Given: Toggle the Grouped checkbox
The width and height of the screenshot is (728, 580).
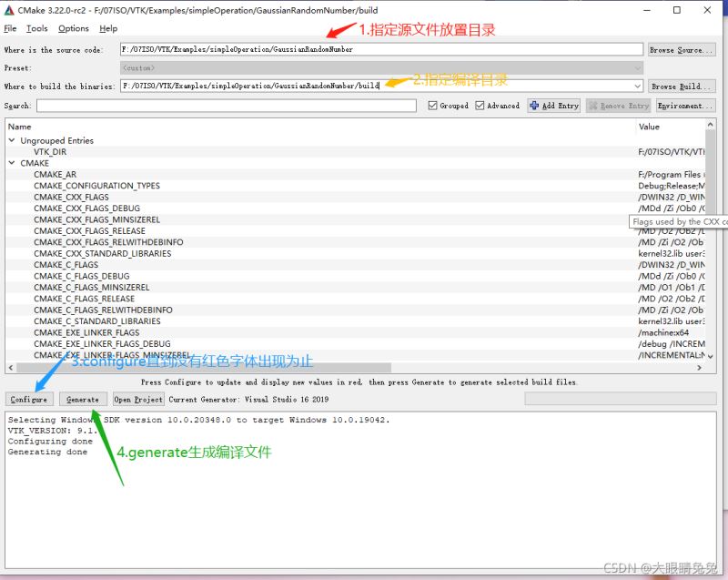Looking at the screenshot, I should point(432,106).
